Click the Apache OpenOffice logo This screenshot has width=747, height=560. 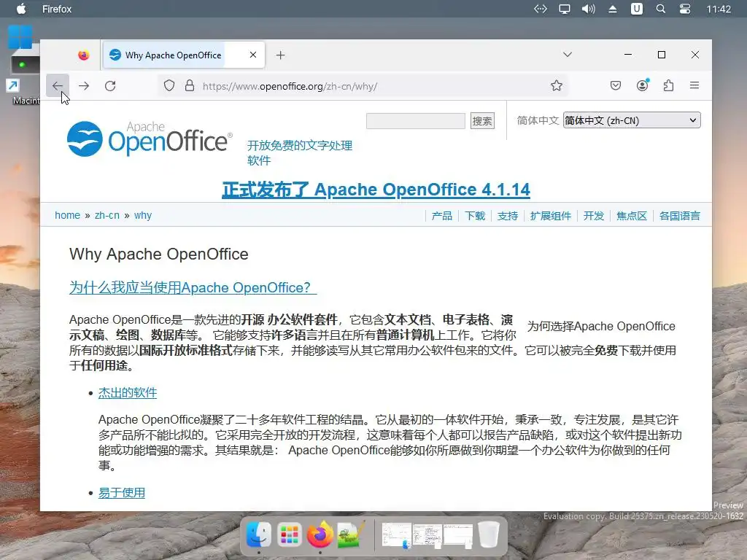pos(150,139)
